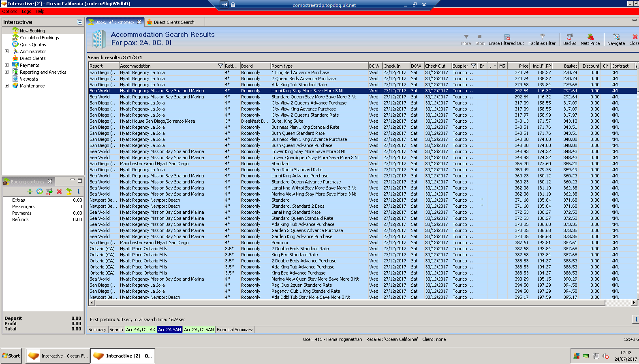The height and width of the screenshot is (364, 639).
Task: Click the Nett Price toolbar icon
Action: [590, 37]
